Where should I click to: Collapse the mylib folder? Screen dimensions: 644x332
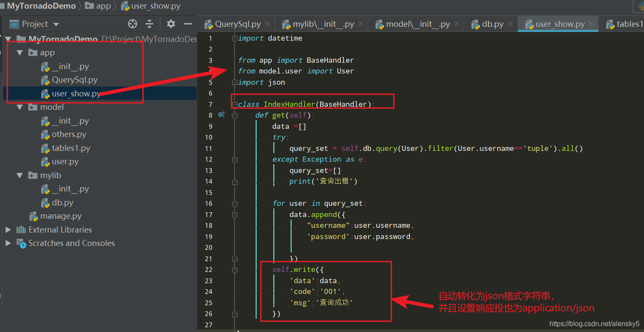click(19, 176)
